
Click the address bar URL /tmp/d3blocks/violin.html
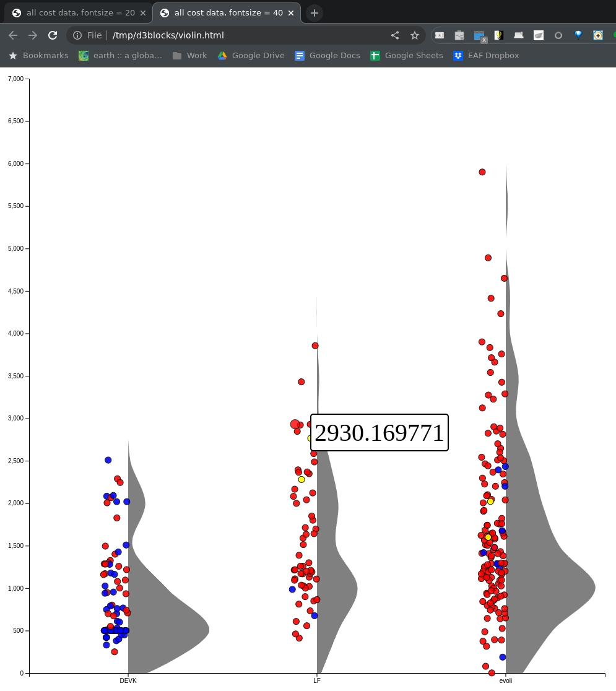click(x=168, y=35)
